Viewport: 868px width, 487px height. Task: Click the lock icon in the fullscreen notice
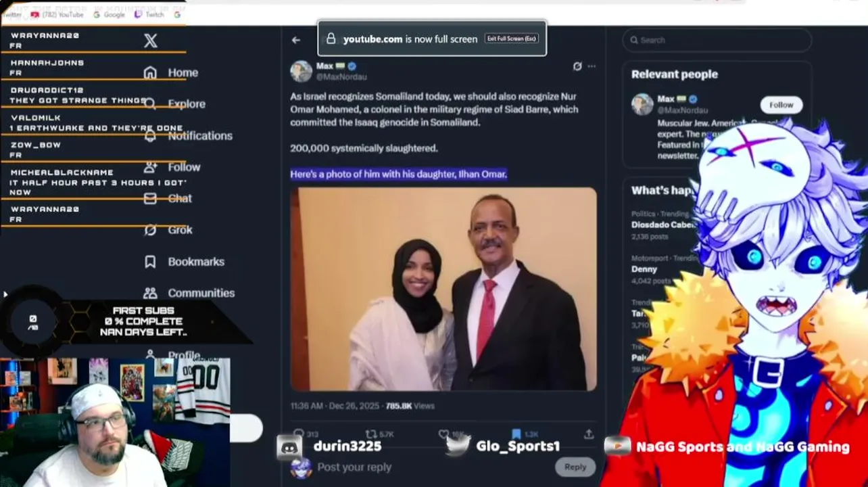[x=331, y=39]
